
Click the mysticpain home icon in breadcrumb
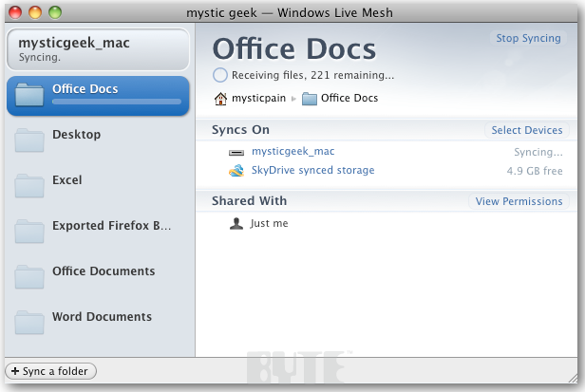[x=220, y=98]
